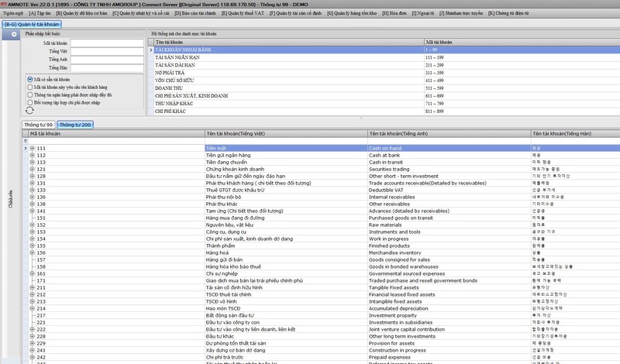
Task: Select 'Mã tài khoản này yêu cầu tên khách hàng'
Action: [29, 87]
